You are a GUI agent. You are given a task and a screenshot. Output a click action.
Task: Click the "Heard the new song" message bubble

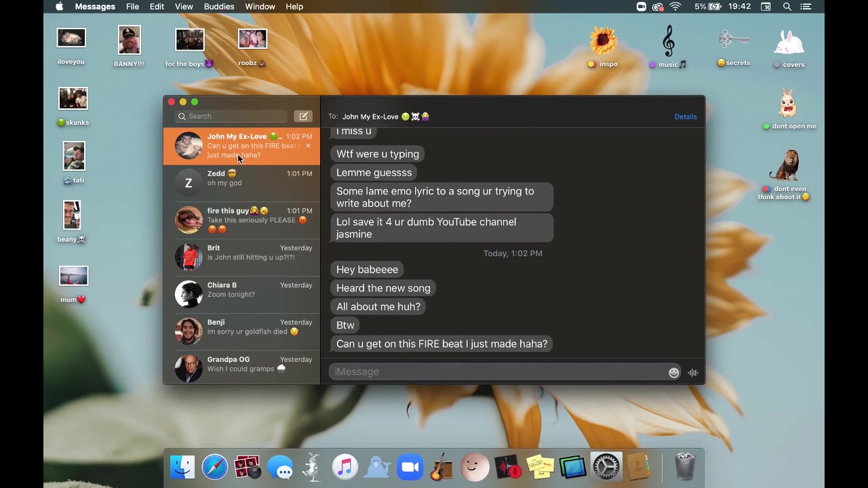pyautogui.click(x=383, y=288)
